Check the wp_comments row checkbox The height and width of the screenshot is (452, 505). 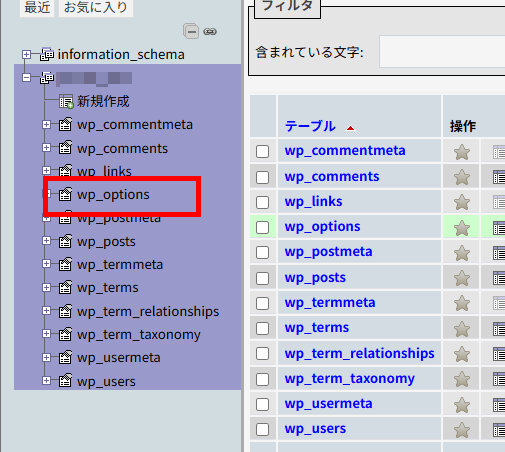coord(262,177)
